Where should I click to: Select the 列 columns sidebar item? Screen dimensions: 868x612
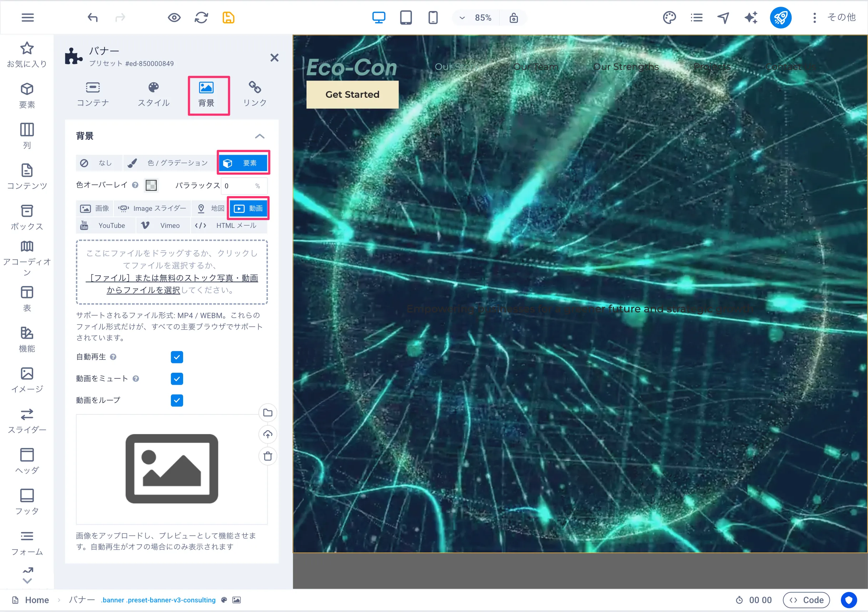(27, 136)
